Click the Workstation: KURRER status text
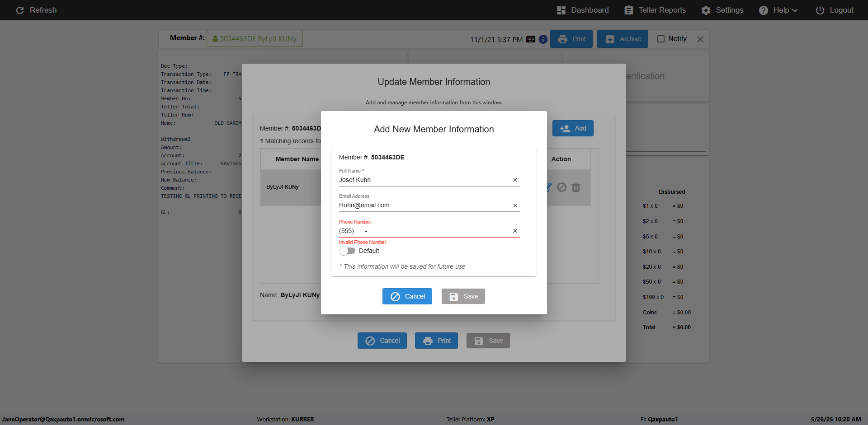 pyautogui.click(x=285, y=419)
